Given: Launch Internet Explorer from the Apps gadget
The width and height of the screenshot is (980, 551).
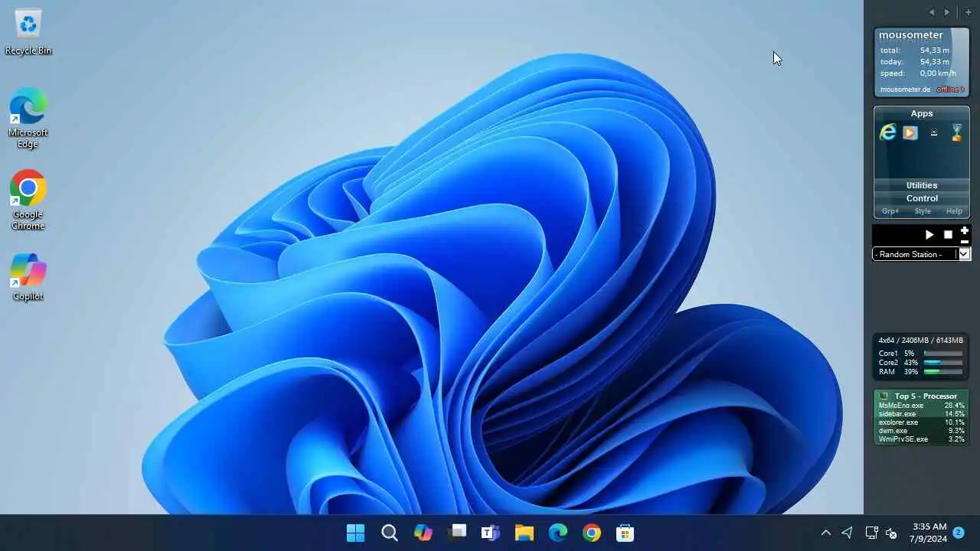Looking at the screenshot, I should point(888,132).
